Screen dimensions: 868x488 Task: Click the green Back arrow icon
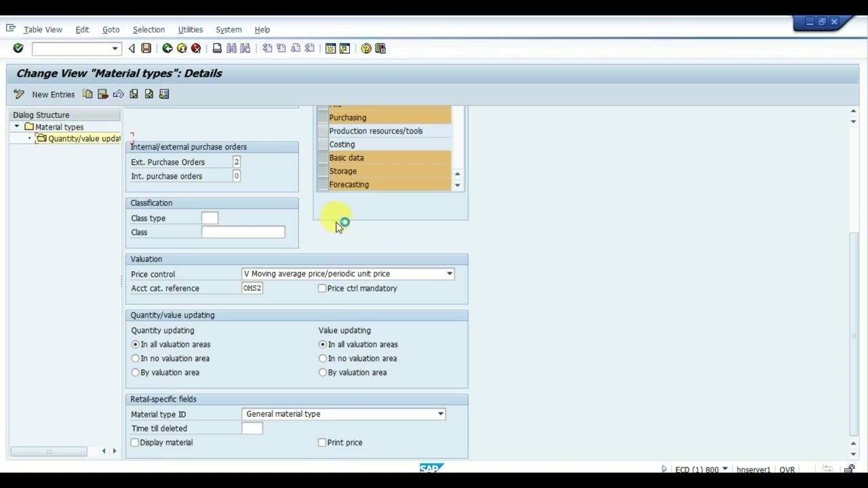pyautogui.click(x=167, y=48)
